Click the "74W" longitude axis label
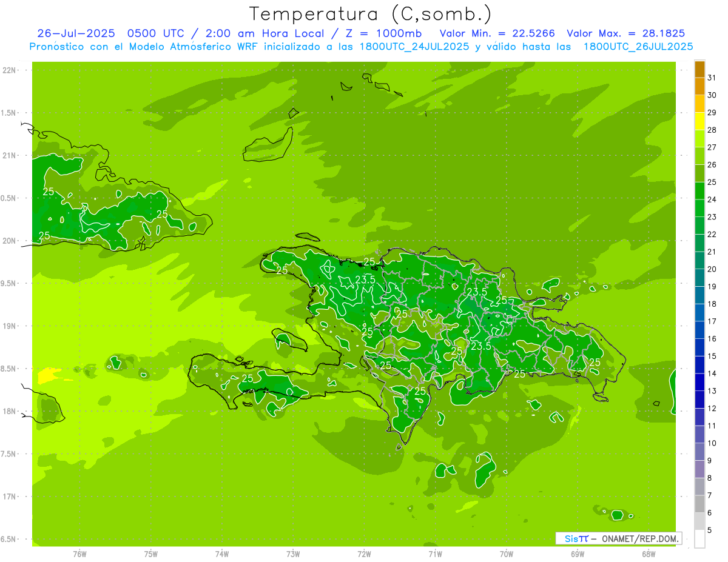 click(222, 554)
